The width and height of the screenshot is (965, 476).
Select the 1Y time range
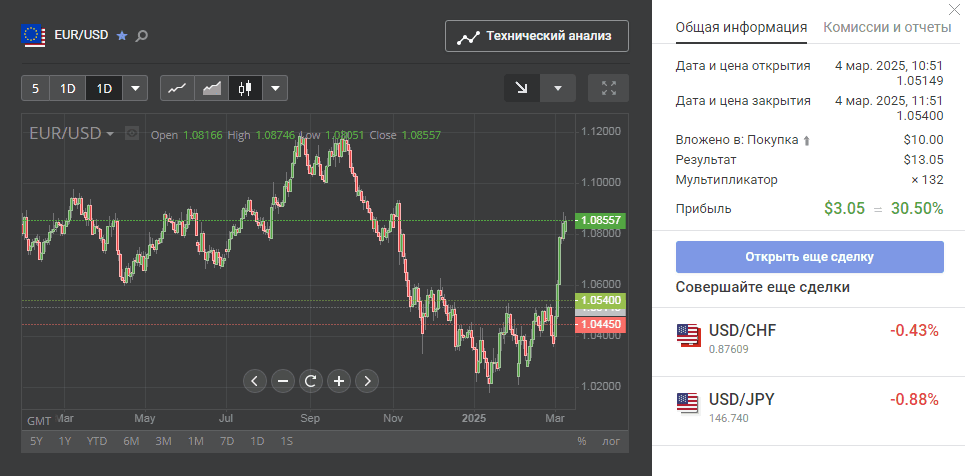[65, 441]
